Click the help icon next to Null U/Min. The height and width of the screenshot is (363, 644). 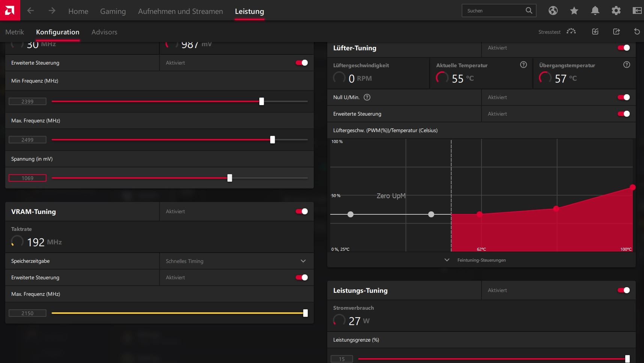click(x=367, y=97)
